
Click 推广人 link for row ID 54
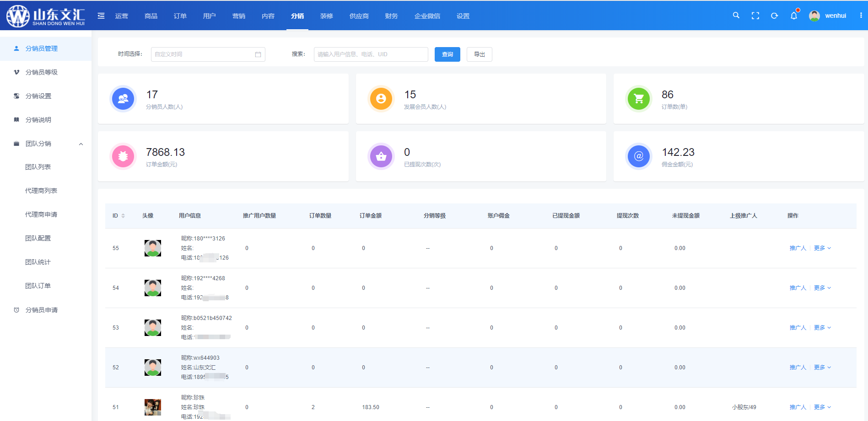(x=798, y=288)
